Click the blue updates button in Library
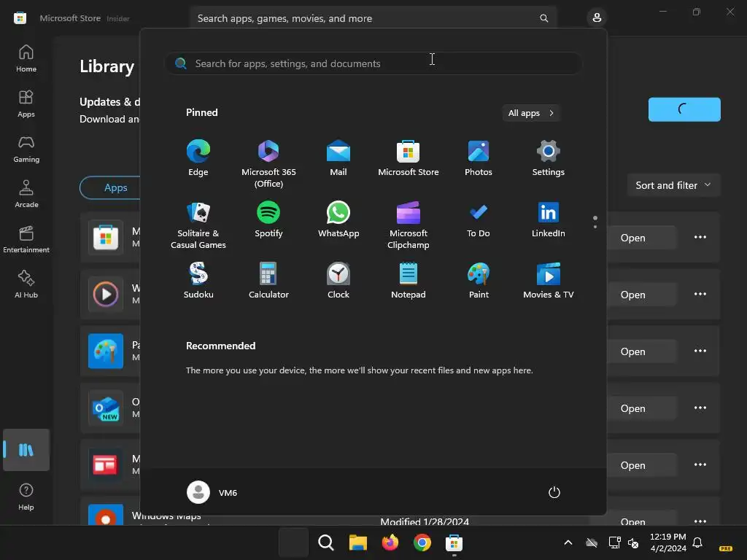The height and width of the screenshot is (560, 747). (x=684, y=109)
